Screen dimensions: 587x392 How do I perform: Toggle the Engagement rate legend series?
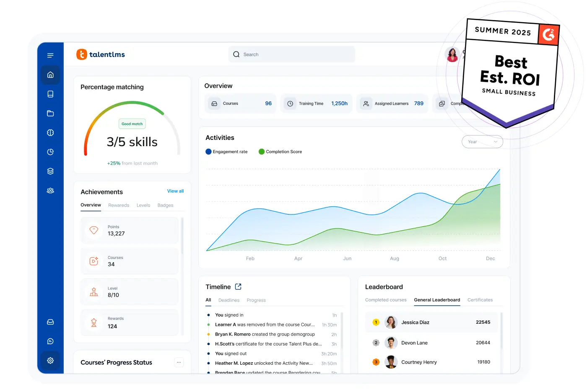coord(226,152)
